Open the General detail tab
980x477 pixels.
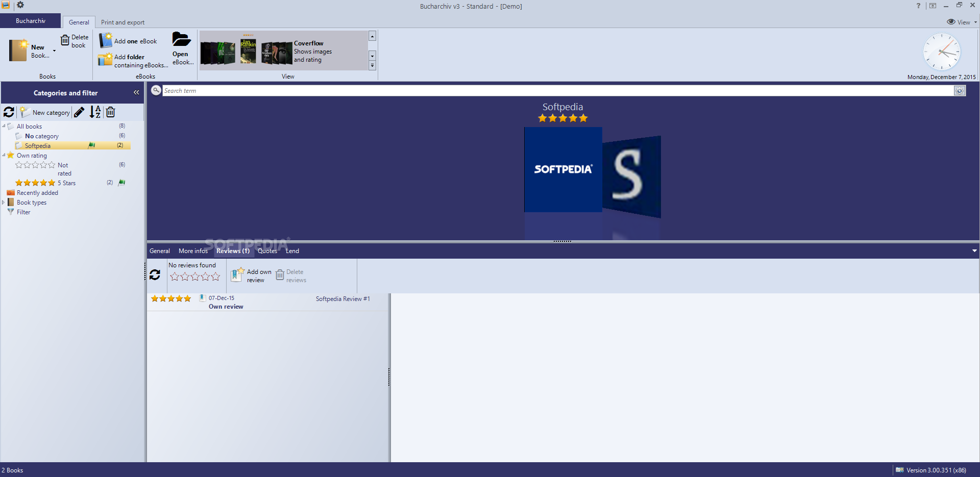tap(160, 251)
